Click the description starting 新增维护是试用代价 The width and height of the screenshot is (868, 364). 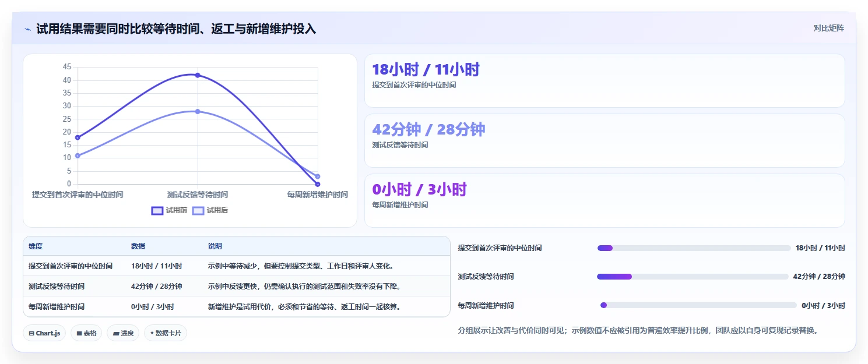coord(305,306)
